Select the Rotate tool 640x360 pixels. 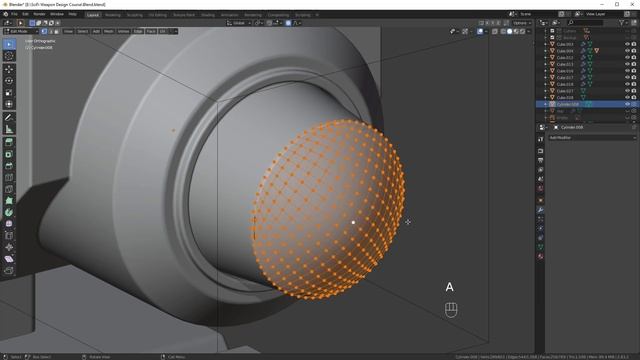coord(9,81)
